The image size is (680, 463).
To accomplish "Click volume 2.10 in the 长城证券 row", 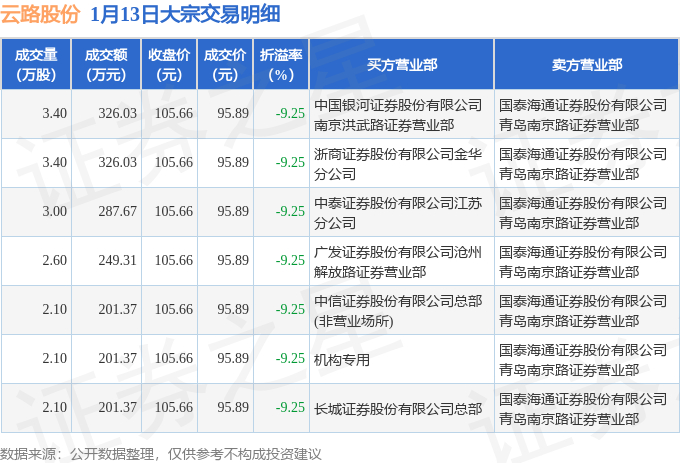I will 55,407.
